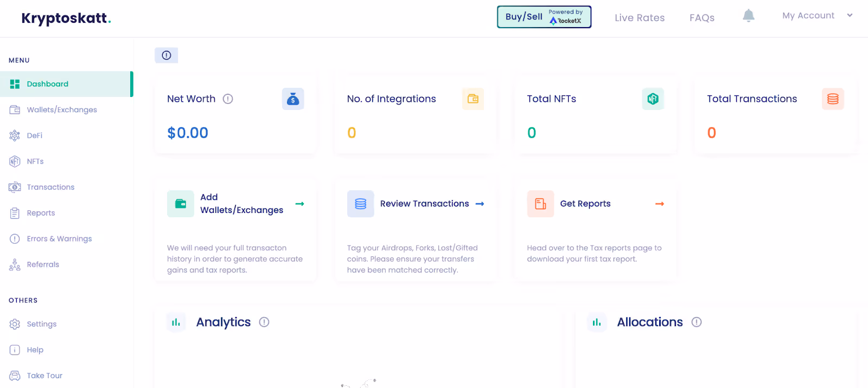Open Add Wallets/Exchanges link

coord(242,204)
